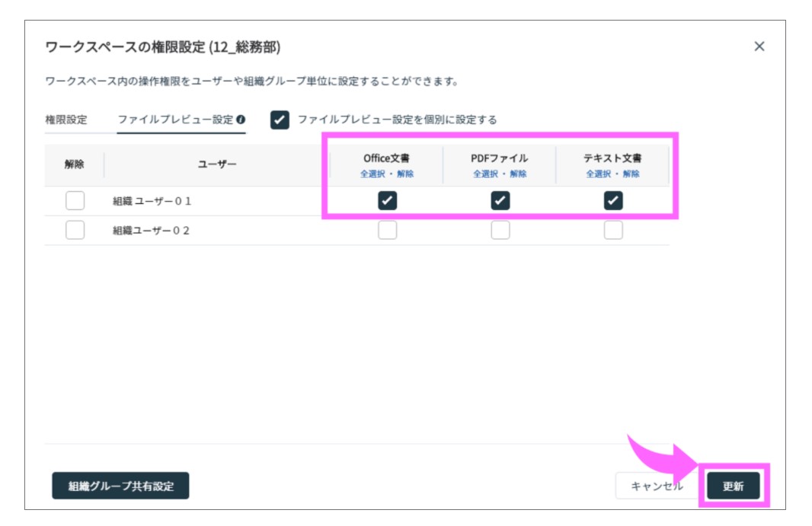Close the ワークスペースの権限設定 dialog with X
812x526 pixels.
click(759, 46)
